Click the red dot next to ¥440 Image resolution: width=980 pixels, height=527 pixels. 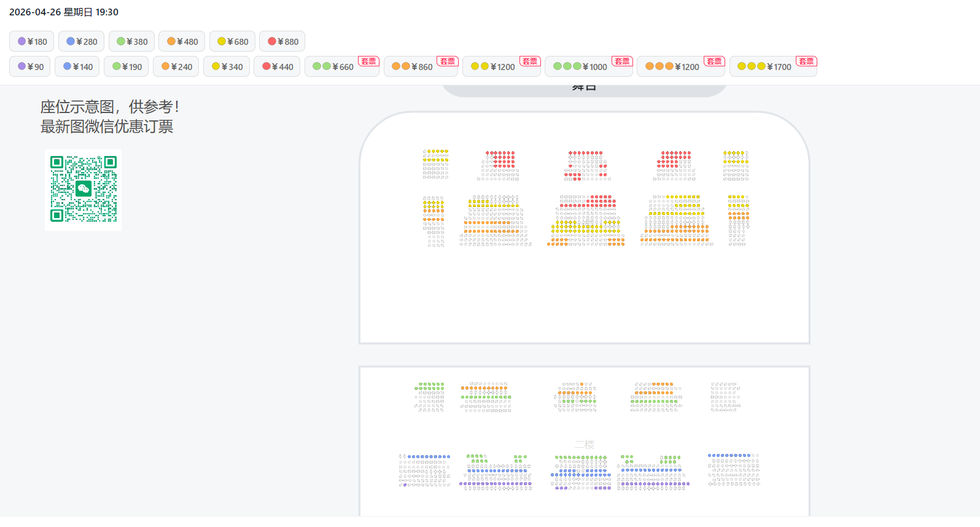pyautogui.click(x=266, y=66)
